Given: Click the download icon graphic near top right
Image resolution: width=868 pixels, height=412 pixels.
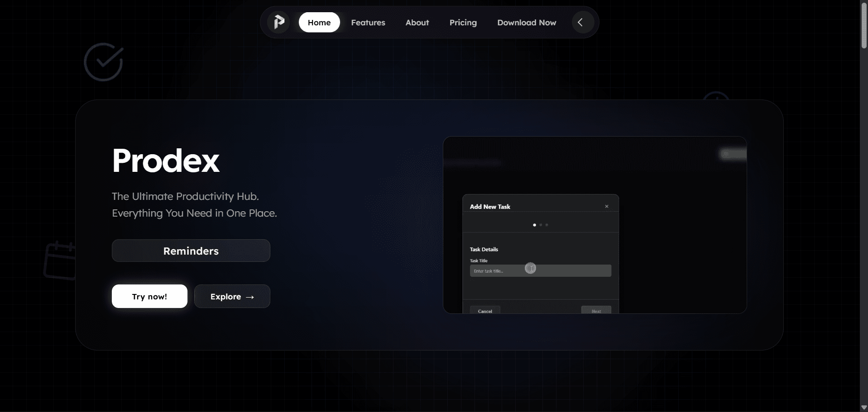Looking at the screenshot, I should (x=717, y=99).
